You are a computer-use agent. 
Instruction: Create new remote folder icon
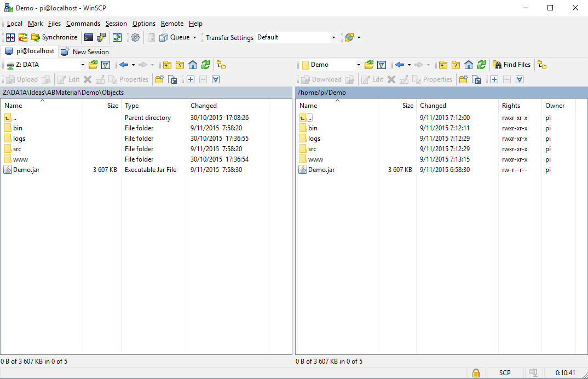tap(464, 79)
